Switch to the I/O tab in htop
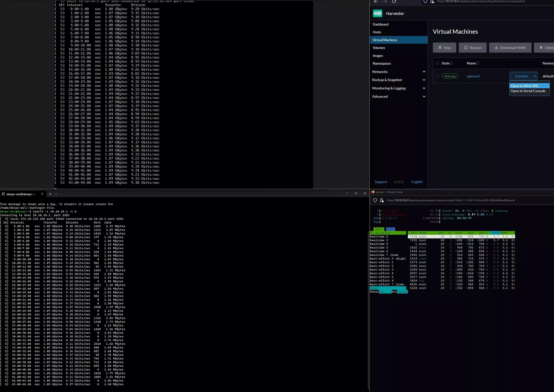 pyautogui.click(x=390, y=229)
